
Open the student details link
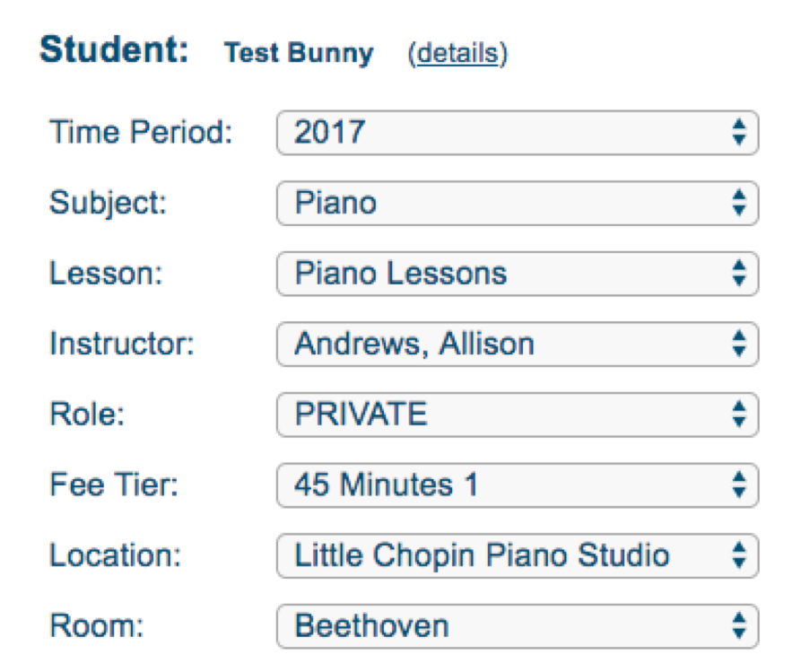(457, 54)
